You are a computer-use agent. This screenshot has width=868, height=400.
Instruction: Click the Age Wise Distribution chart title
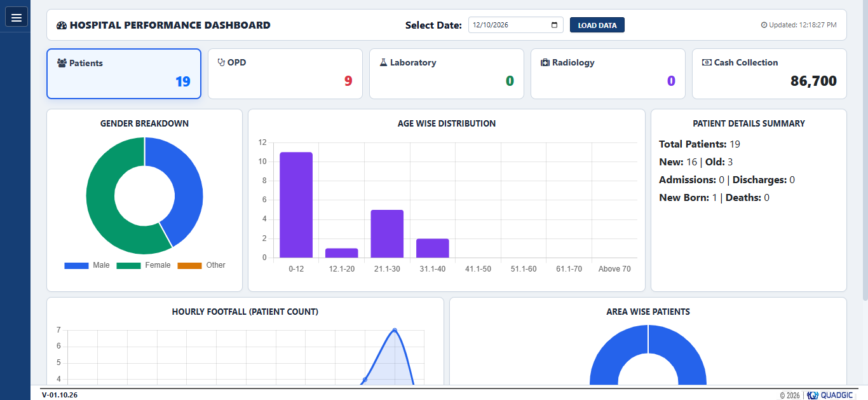click(447, 123)
